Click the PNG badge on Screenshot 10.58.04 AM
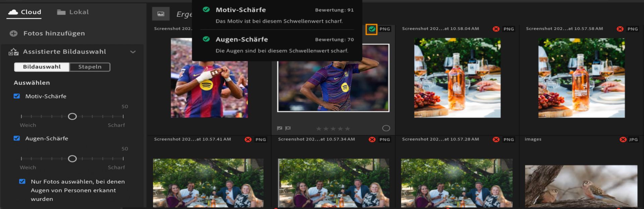The width and height of the screenshot is (644, 209). pyautogui.click(x=508, y=29)
